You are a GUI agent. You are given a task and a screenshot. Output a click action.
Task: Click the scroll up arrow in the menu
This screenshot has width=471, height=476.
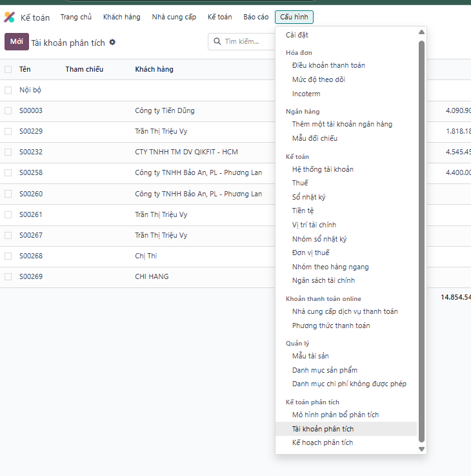[421, 32]
